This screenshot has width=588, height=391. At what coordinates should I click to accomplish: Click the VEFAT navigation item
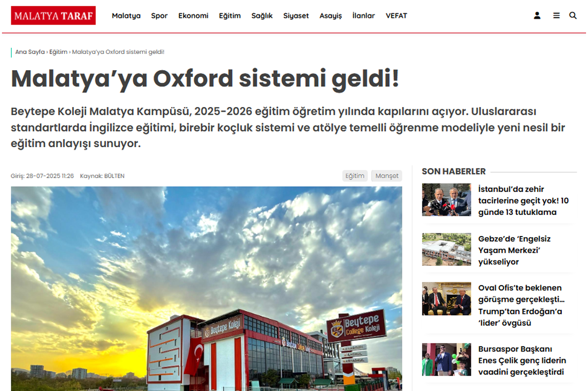point(396,16)
